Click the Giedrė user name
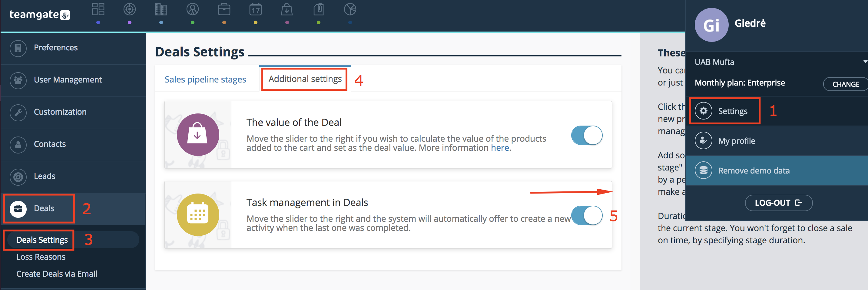 [750, 23]
